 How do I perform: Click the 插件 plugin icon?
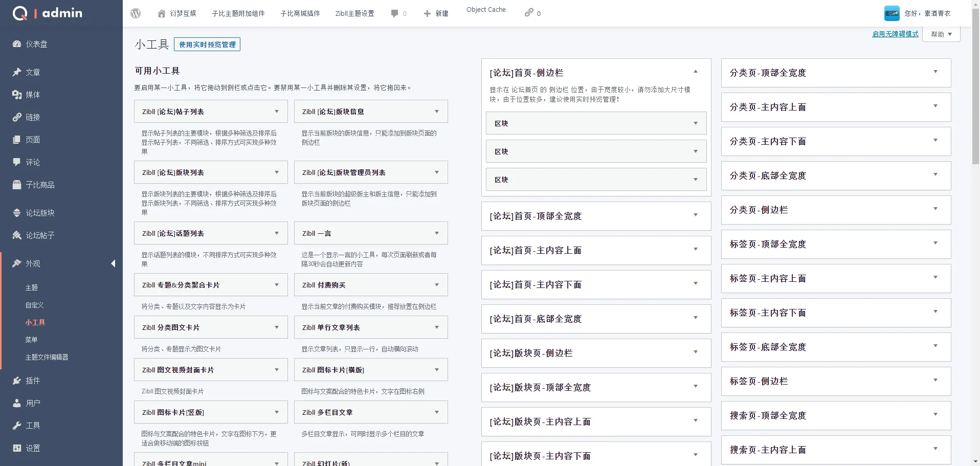point(17,381)
